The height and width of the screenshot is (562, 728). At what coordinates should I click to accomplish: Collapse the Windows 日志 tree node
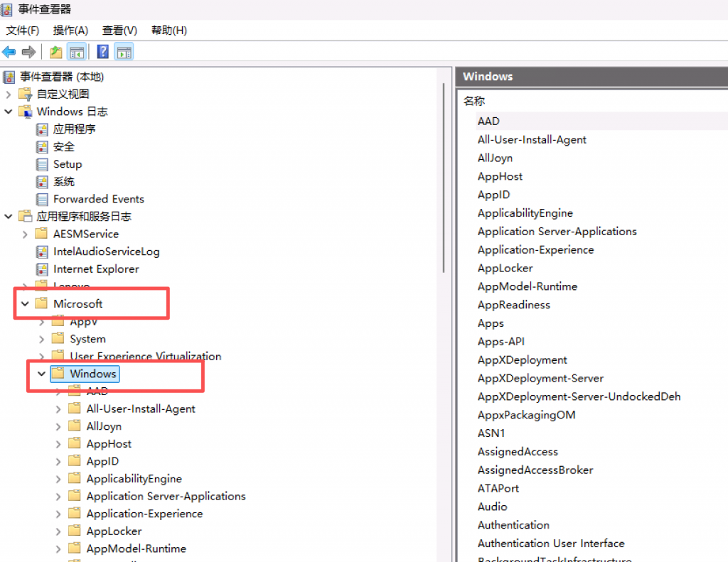[9, 112]
